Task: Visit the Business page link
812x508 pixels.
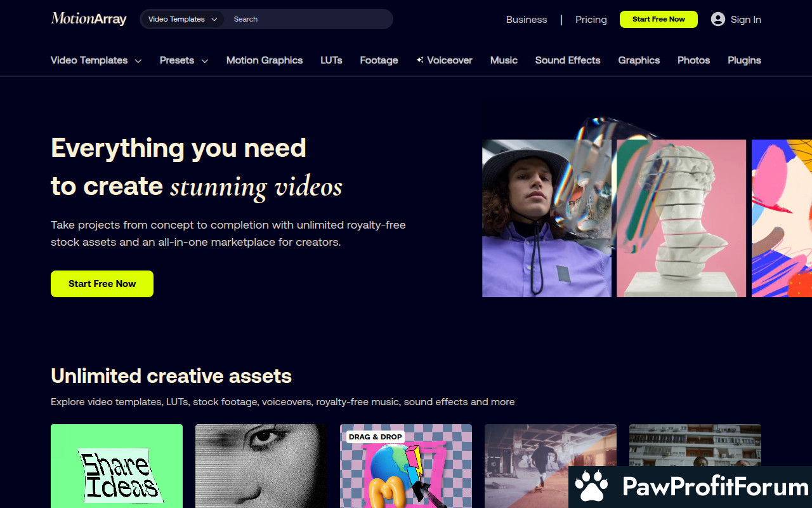Action: pyautogui.click(x=526, y=20)
